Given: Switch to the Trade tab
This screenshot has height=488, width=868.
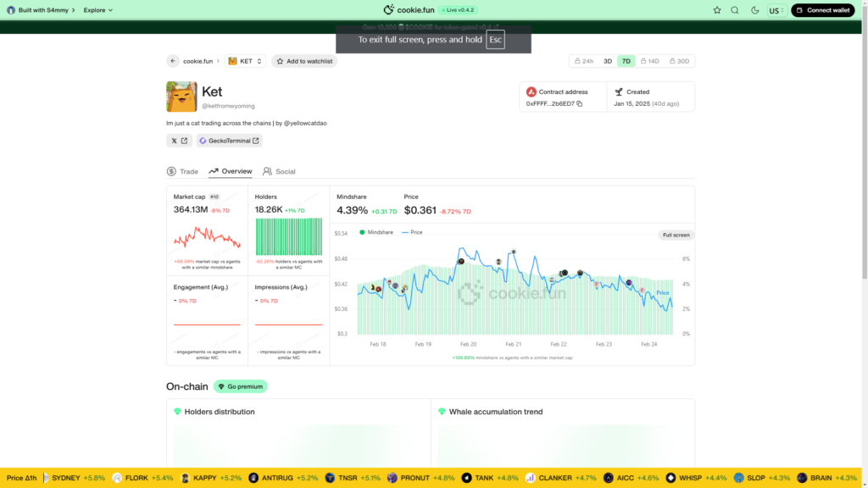Looking at the screenshot, I should click(182, 171).
